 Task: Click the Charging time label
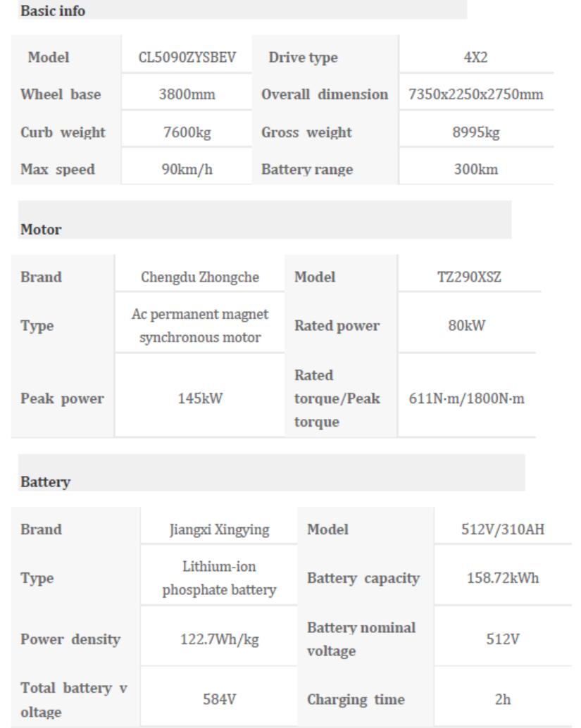coord(356,700)
